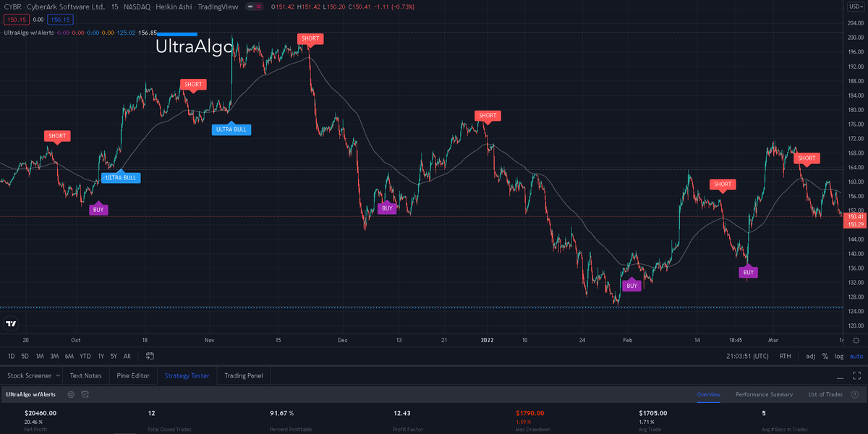The image size is (868, 434).
Task: Click the TradingView logo on chart
Action: (x=11, y=324)
